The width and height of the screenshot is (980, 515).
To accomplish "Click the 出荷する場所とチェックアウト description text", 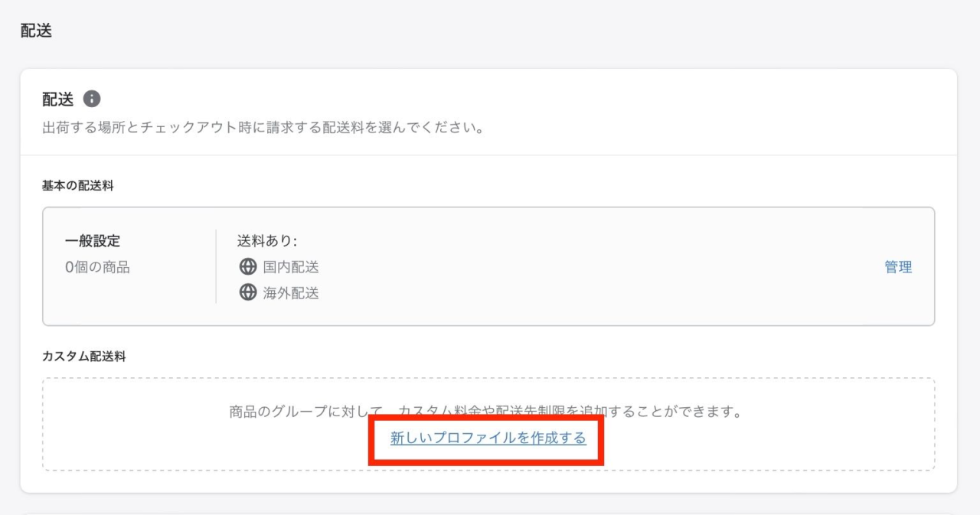I will point(263,127).
